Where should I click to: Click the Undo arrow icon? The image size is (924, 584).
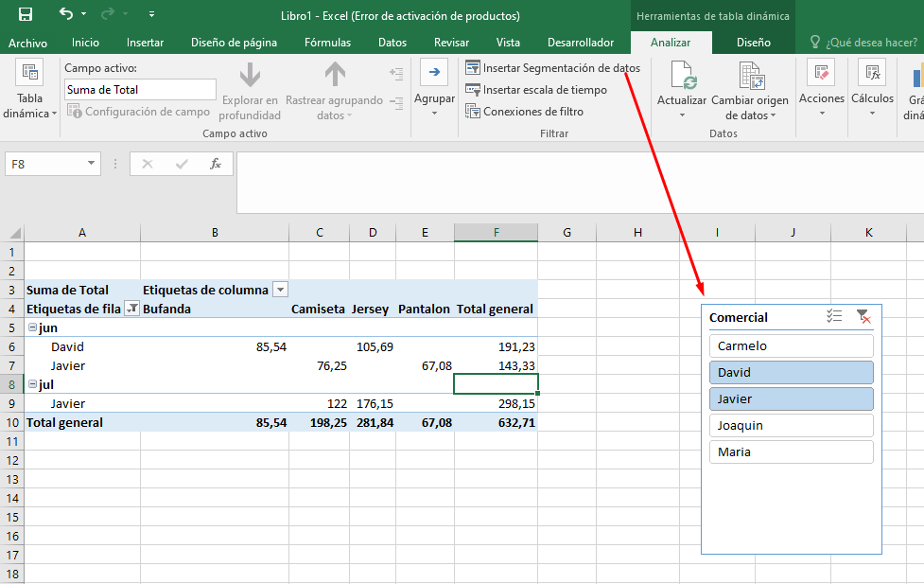pos(65,14)
